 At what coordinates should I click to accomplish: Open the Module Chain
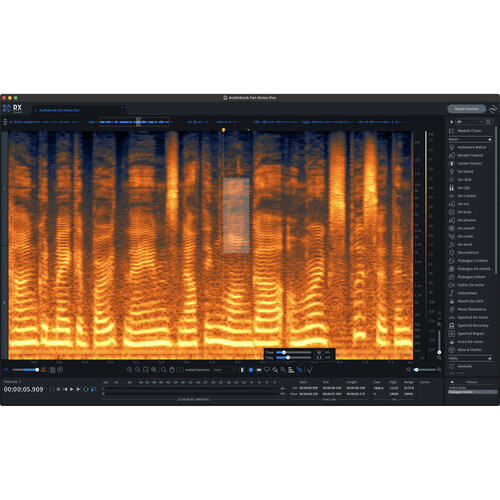point(469,131)
